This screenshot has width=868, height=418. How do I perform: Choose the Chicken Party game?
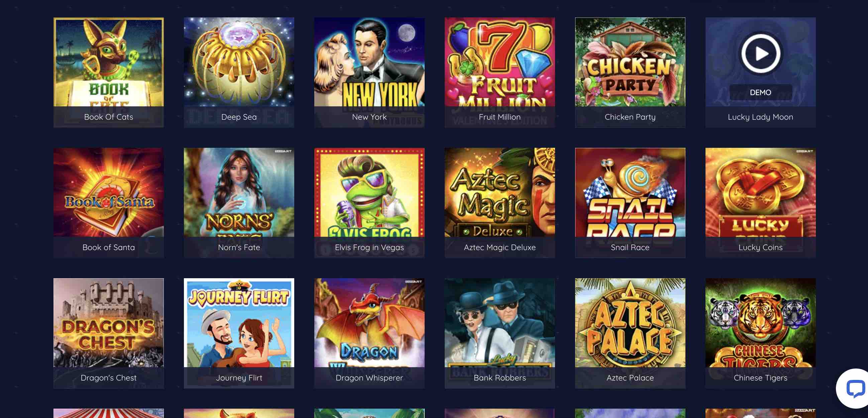click(630, 73)
